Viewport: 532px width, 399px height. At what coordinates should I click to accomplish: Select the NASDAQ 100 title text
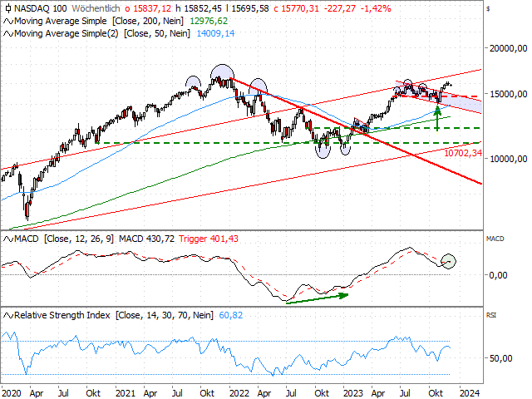click(x=41, y=8)
